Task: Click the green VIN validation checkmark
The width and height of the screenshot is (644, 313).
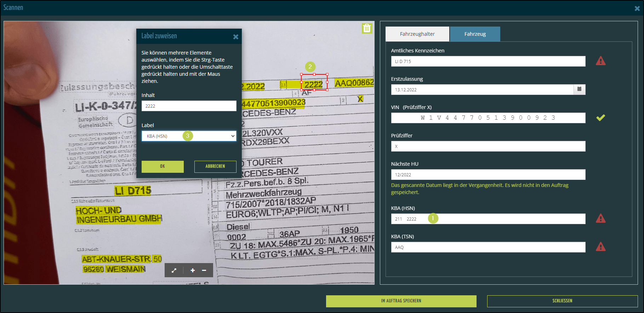Action: tap(600, 118)
